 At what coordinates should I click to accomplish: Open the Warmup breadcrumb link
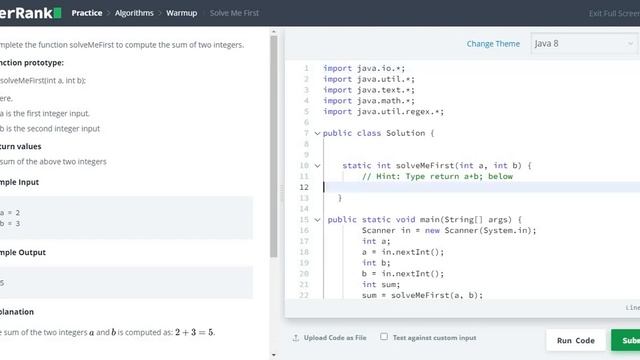click(x=181, y=13)
